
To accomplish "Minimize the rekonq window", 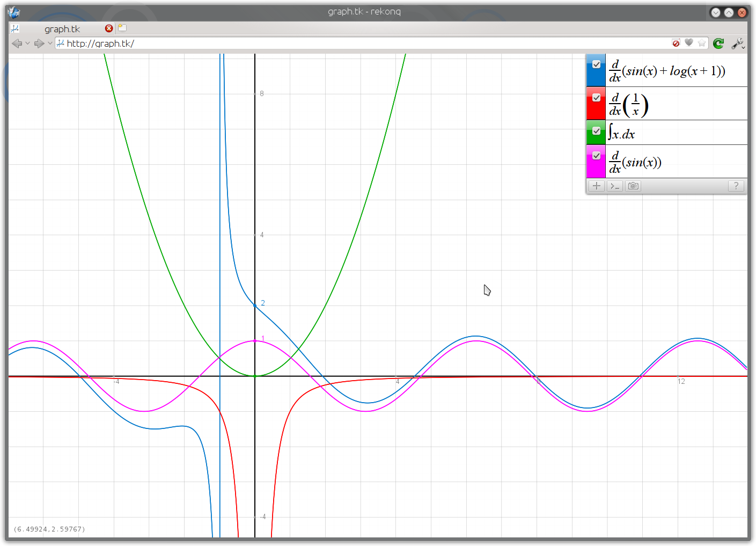I will (x=715, y=12).
